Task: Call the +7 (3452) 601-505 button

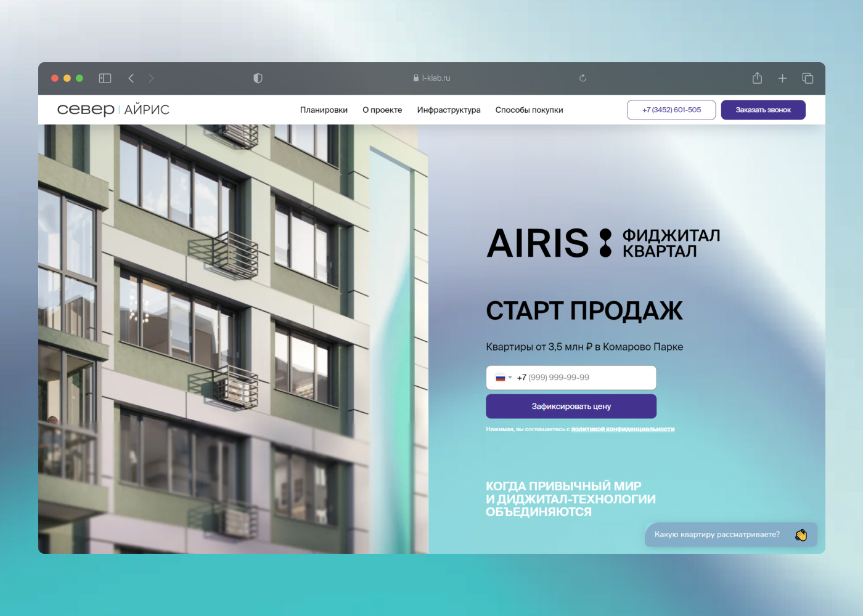Action: 671,110
